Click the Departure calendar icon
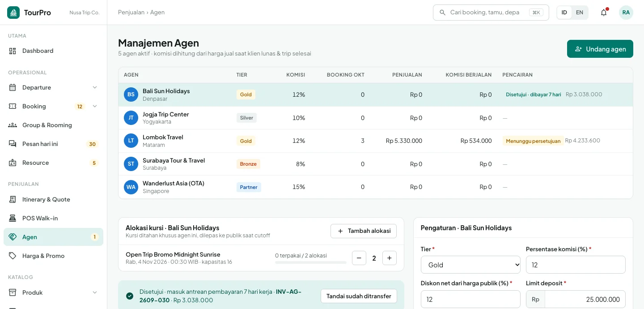644x309 pixels. click(13, 87)
